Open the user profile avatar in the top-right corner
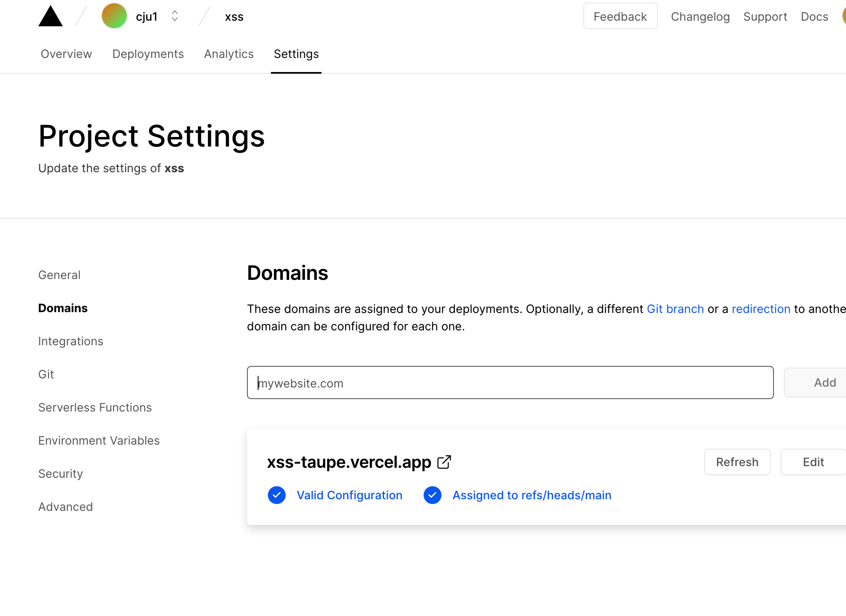The width and height of the screenshot is (846, 616). click(x=844, y=16)
